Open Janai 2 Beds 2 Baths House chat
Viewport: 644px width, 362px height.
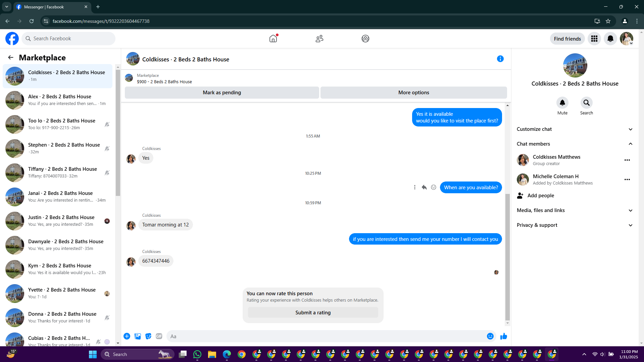click(57, 197)
